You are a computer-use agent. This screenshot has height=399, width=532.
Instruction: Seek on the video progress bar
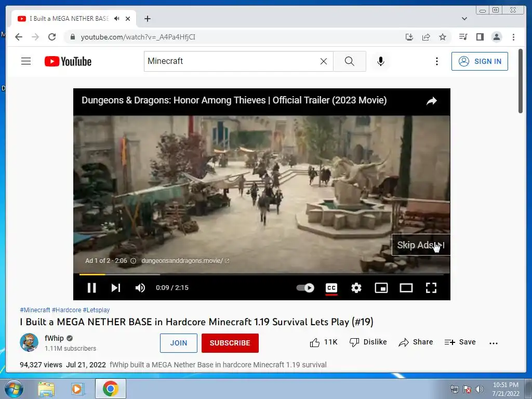[262, 274]
